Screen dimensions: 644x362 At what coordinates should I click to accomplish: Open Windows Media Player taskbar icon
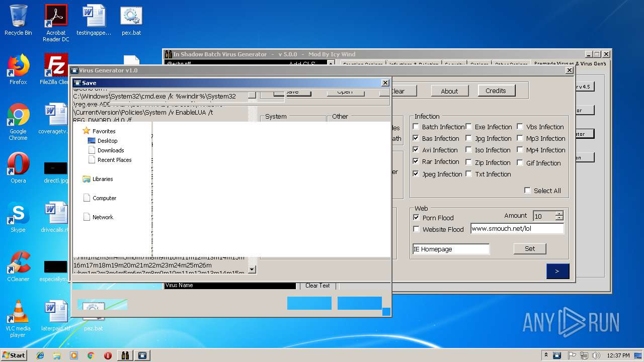[x=74, y=355]
